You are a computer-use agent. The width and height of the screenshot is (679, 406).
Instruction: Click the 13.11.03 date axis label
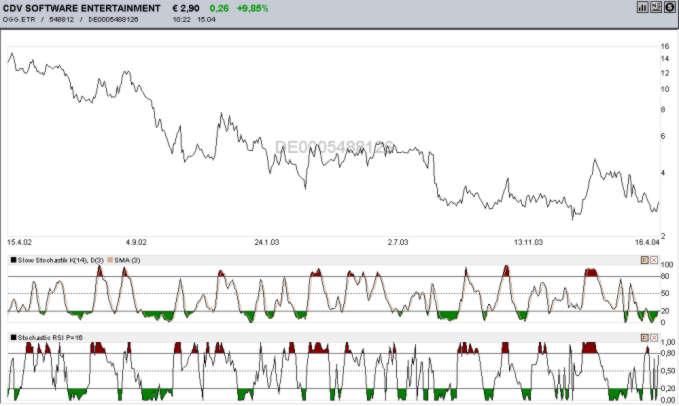click(x=528, y=242)
